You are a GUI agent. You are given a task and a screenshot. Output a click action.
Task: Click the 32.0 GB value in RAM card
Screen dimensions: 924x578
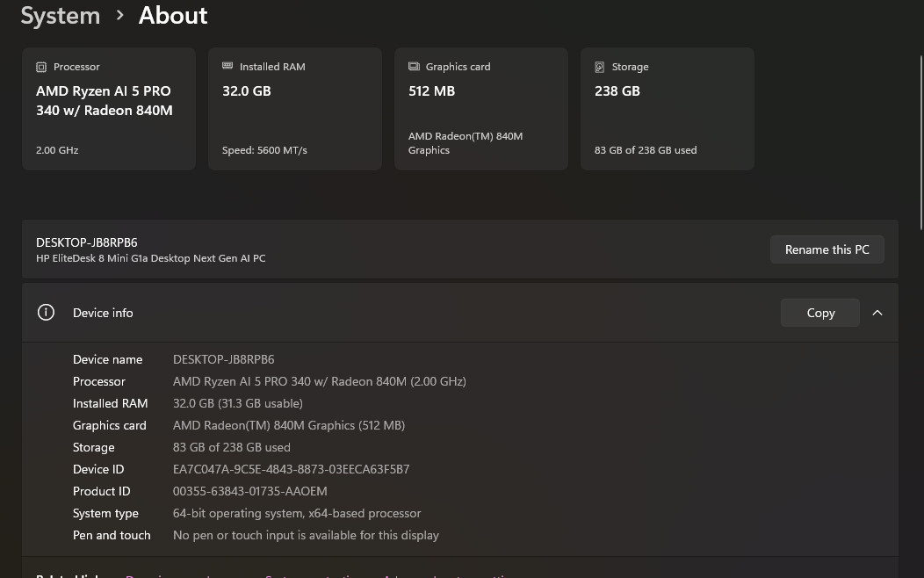click(x=246, y=91)
